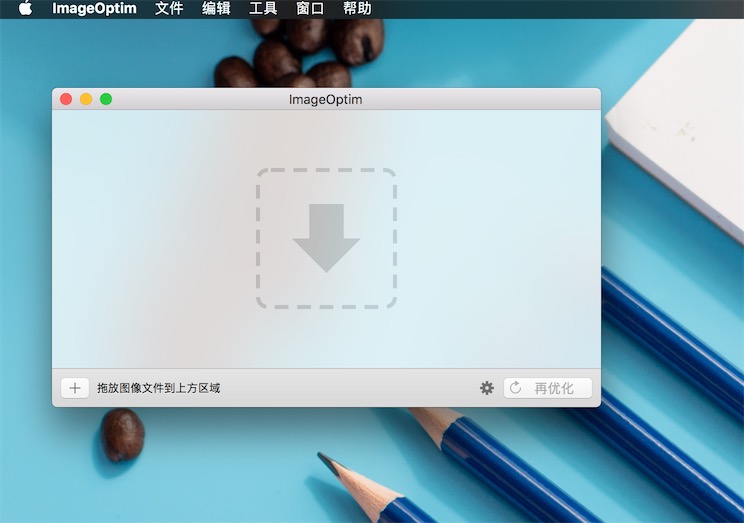The image size is (744, 523).
Task: Zoom the ImageOptim window with green button
Action: point(106,99)
